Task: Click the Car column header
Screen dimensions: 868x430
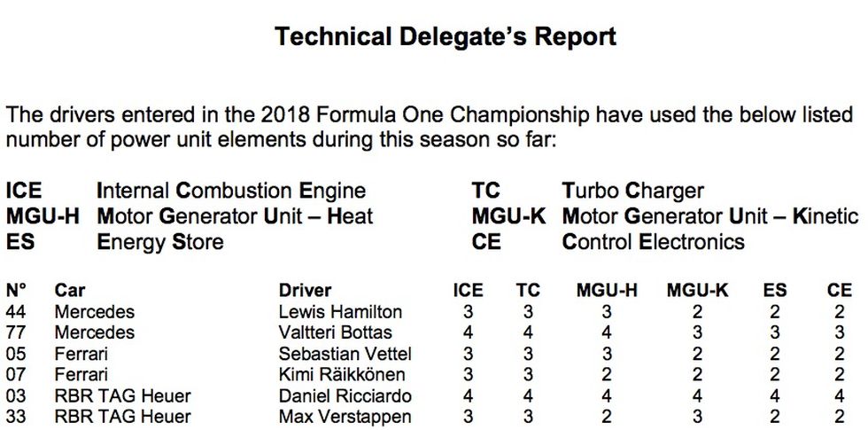Action: point(70,290)
